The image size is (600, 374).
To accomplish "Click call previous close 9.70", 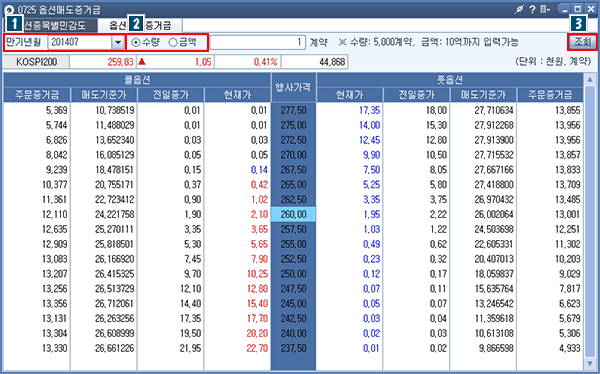I will coord(192,274).
